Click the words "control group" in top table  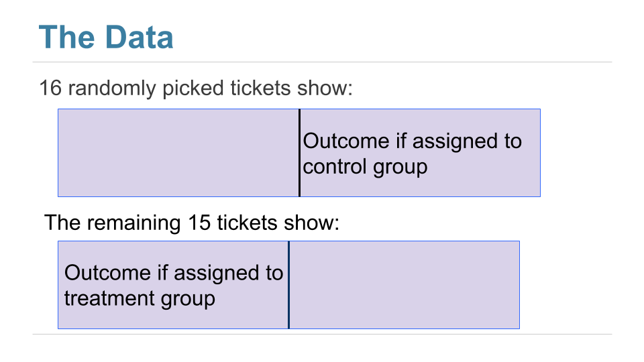point(365,166)
